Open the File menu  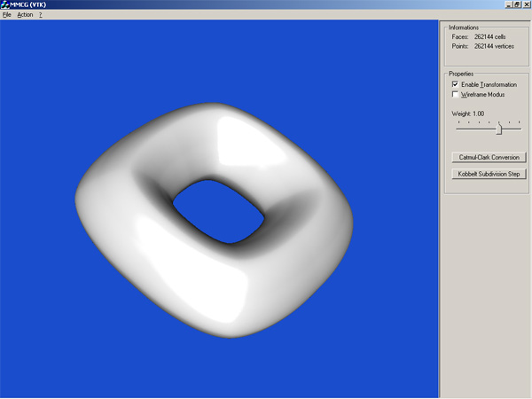coord(7,15)
